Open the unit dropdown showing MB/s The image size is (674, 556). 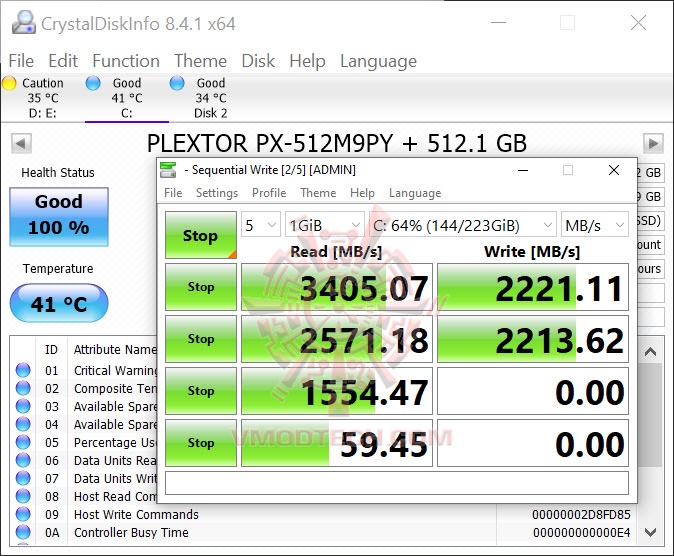(594, 225)
